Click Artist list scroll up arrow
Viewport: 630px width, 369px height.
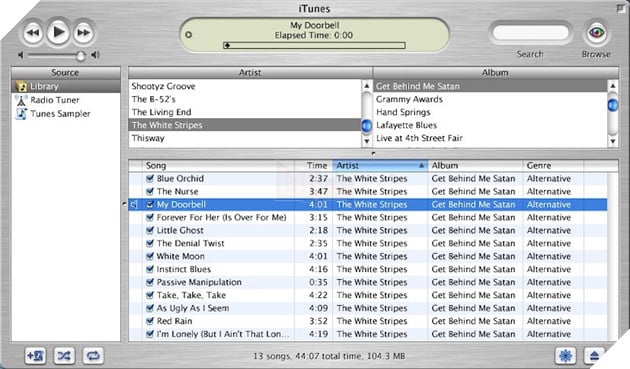pyautogui.click(x=366, y=86)
